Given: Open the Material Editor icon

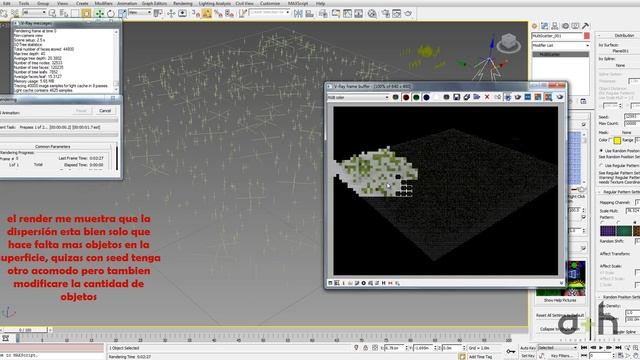Looking at the screenshot, I should (x=372, y=13).
